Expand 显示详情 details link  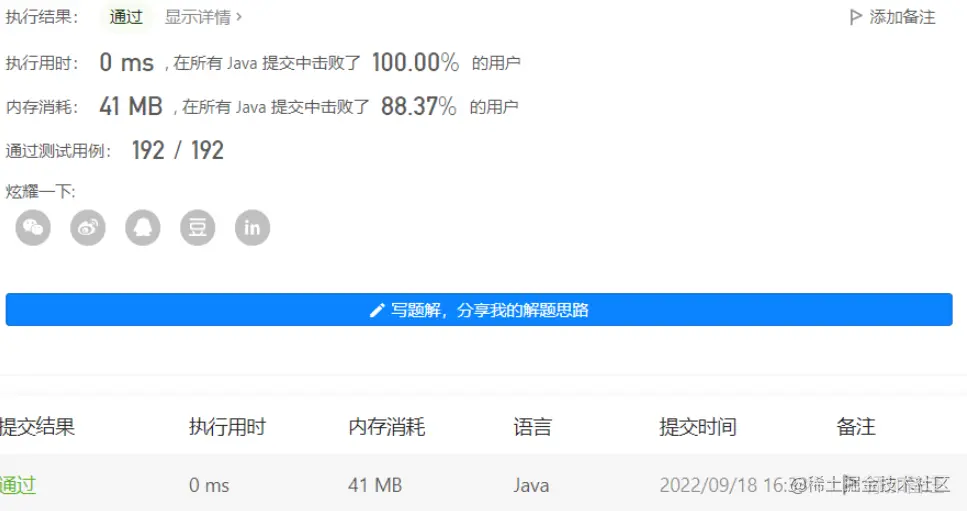point(204,17)
